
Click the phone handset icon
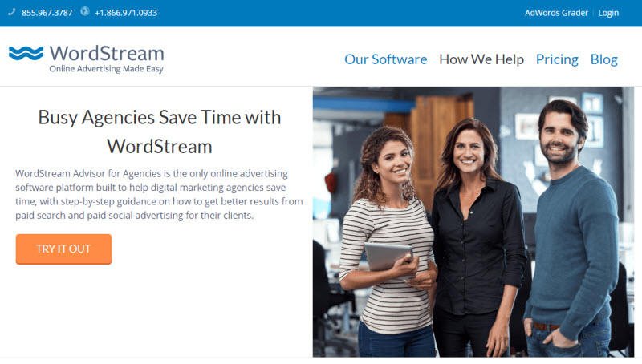(11, 12)
